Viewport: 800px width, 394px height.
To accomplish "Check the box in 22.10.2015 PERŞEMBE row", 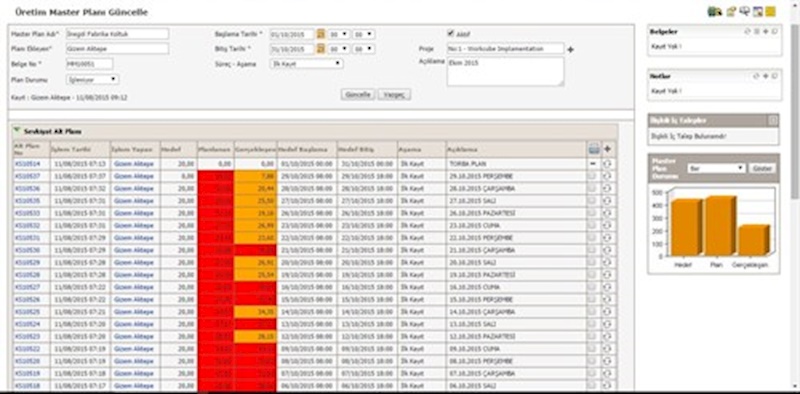I will tap(592, 238).
